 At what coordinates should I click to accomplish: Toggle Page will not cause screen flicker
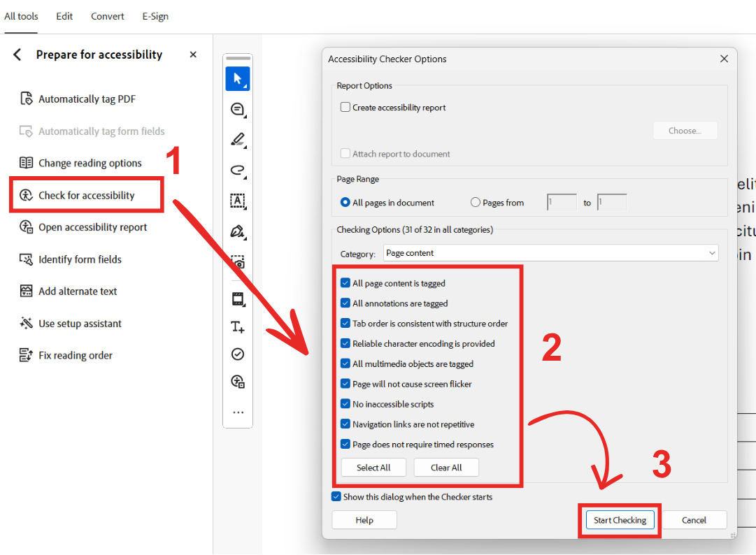(345, 384)
